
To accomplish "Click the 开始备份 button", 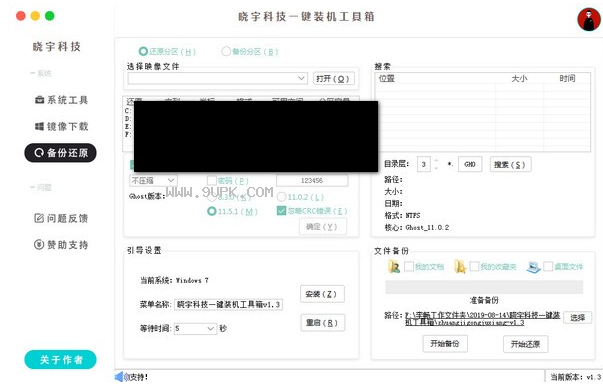I will 445,343.
